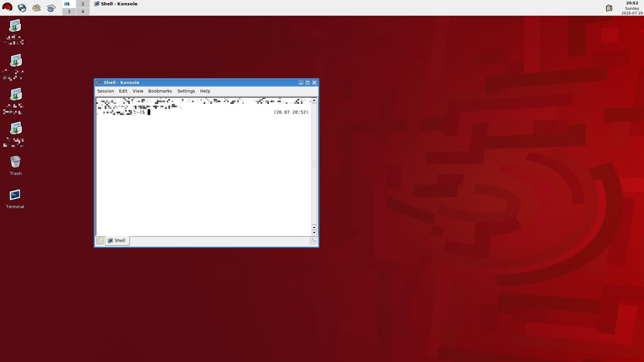Open the View menu
This screenshot has width=644, height=362.
pyautogui.click(x=138, y=91)
